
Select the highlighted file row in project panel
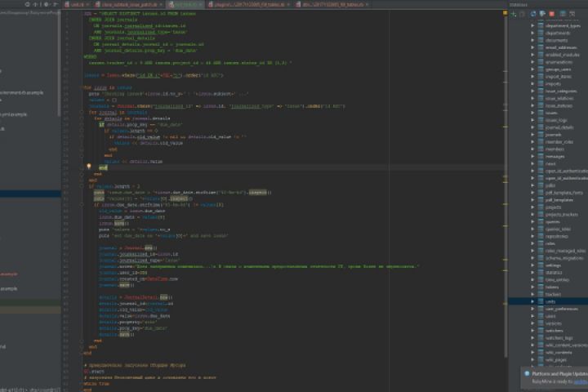[30, 194]
